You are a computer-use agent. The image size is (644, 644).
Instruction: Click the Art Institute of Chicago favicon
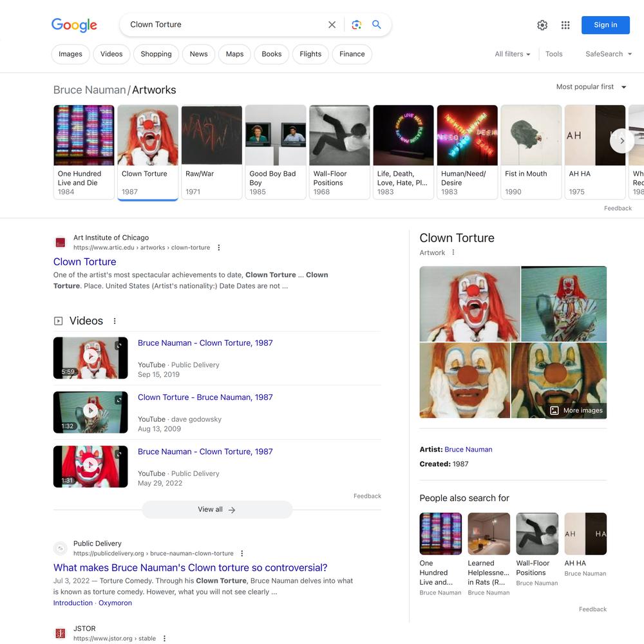[61, 242]
